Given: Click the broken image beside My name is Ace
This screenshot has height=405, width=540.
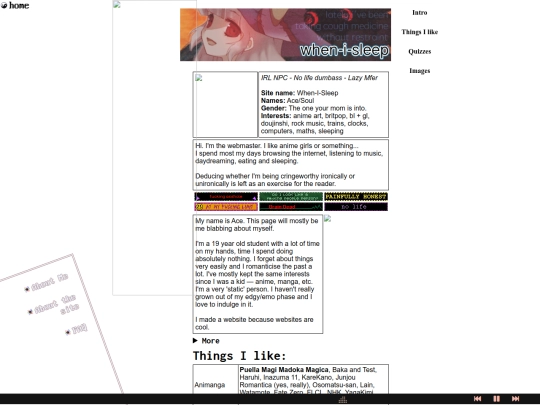Looking at the screenshot, I should (328, 218).
